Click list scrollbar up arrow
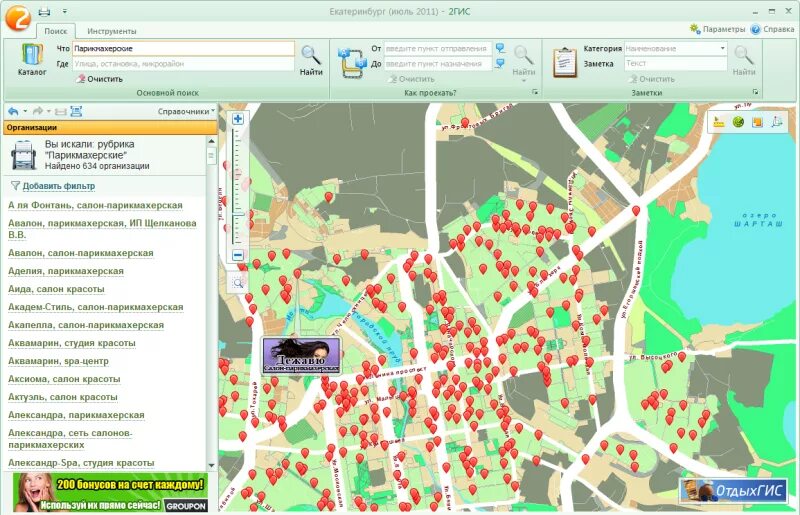 point(211,141)
